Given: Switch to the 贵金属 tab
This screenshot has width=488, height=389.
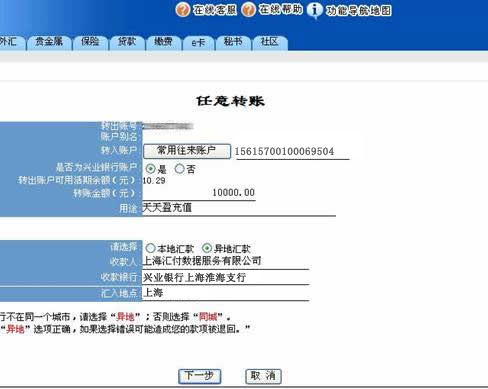Looking at the screenshot, I should tap(49, 43).
